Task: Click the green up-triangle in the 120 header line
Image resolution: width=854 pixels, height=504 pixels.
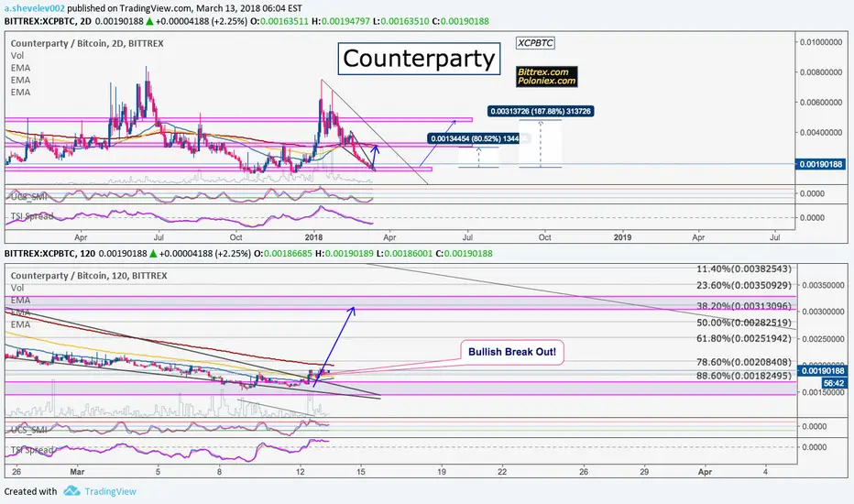Action: point(153,253)
